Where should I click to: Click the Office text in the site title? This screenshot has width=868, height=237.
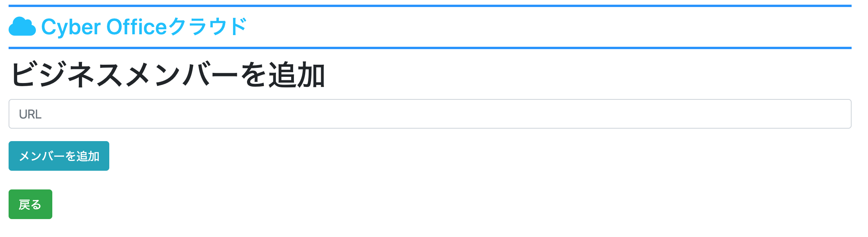pos(137,27)
